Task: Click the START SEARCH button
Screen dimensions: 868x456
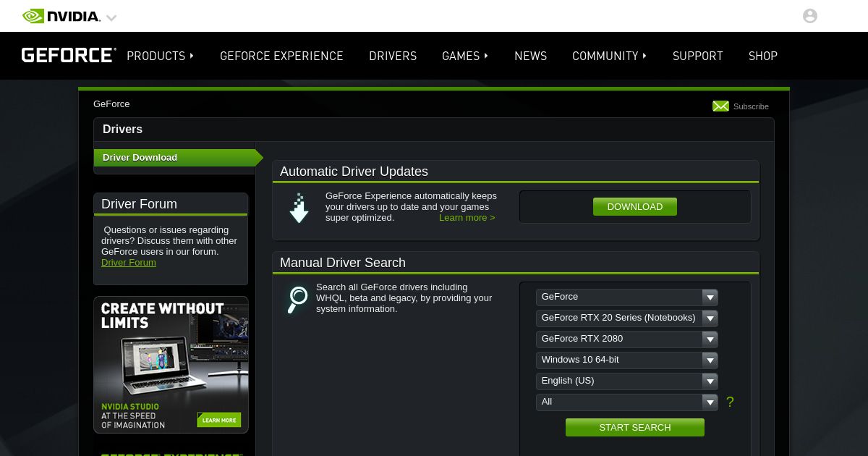Action: [x=635, y=428]
